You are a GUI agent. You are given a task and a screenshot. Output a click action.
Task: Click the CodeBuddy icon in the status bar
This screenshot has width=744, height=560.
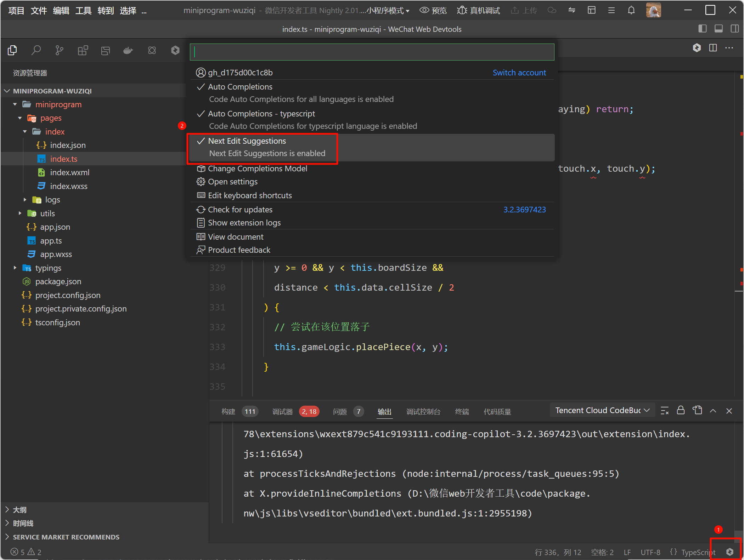click(729, 552)
